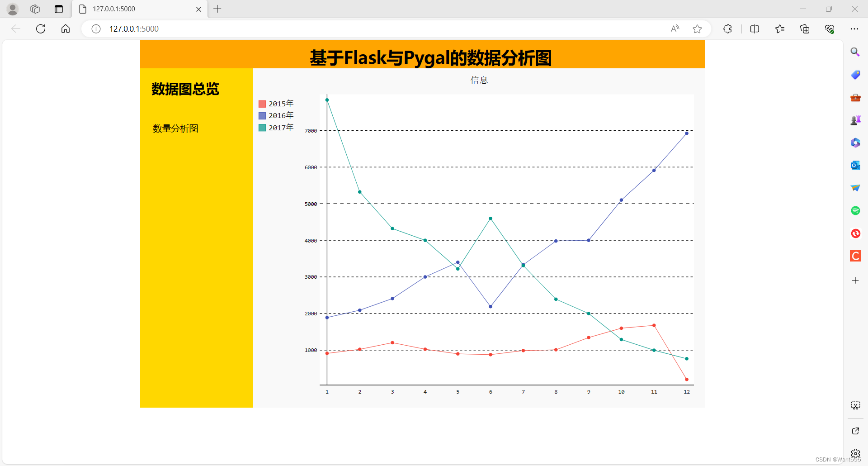Click the chart title 信息
The image size is (868, 466).
479,80
